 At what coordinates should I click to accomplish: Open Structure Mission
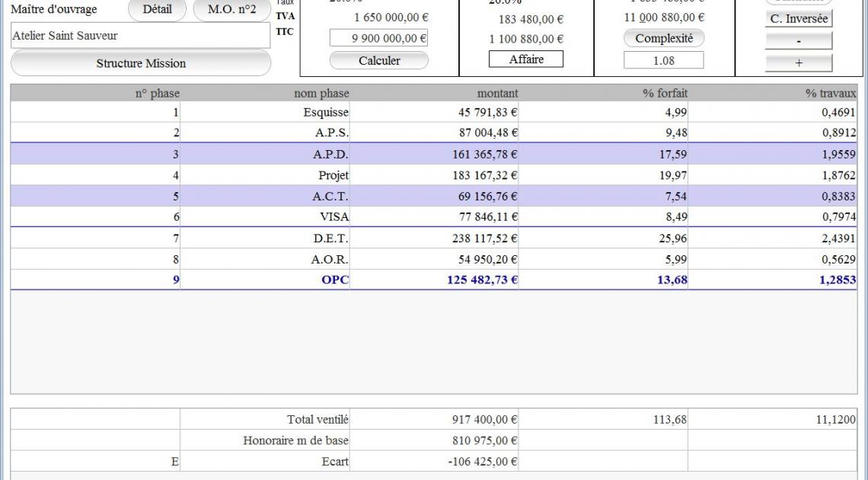[x=141, y=63]
